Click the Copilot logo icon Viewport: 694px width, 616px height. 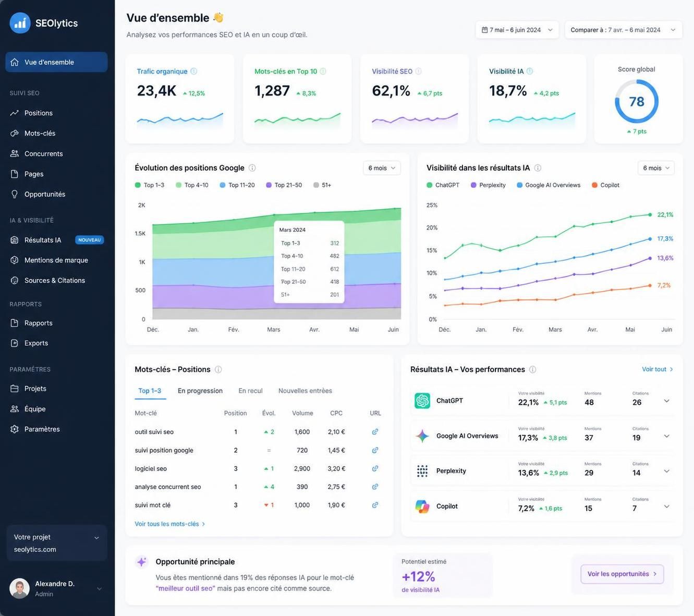422,506
